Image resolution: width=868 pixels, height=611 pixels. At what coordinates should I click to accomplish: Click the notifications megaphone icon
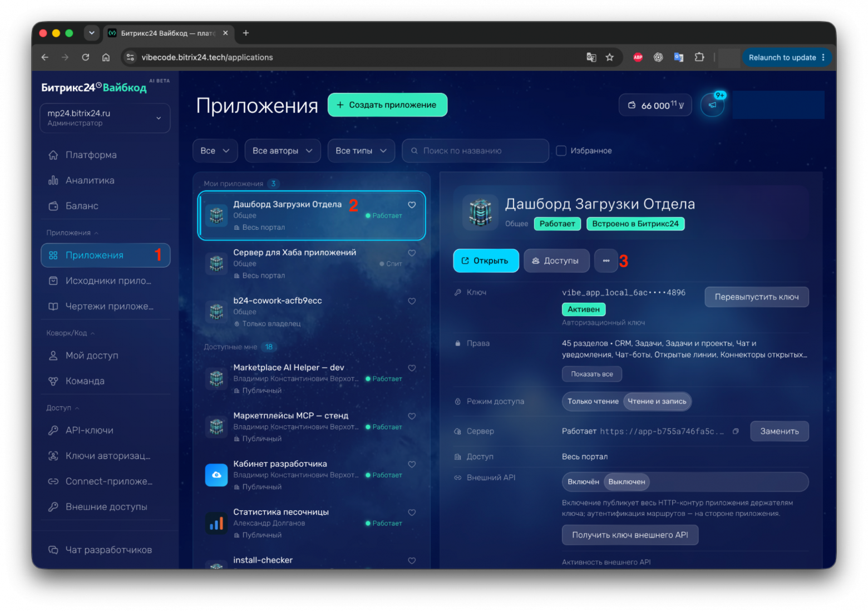pos(712,105)
